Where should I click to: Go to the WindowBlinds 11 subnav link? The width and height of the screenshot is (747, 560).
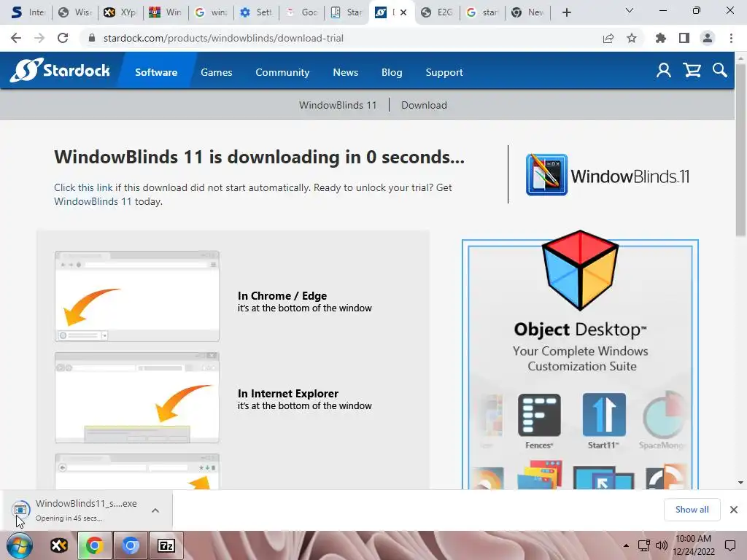click(338, 105)
